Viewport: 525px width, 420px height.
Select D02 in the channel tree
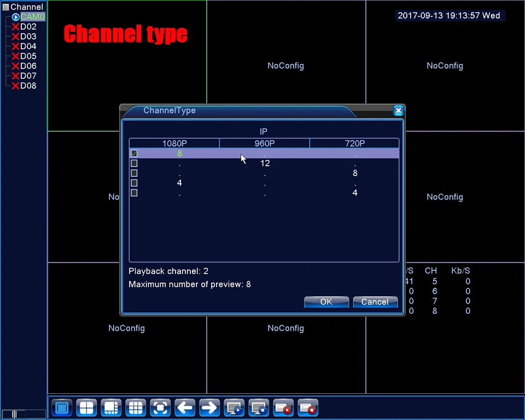click(x=28, y=27)
